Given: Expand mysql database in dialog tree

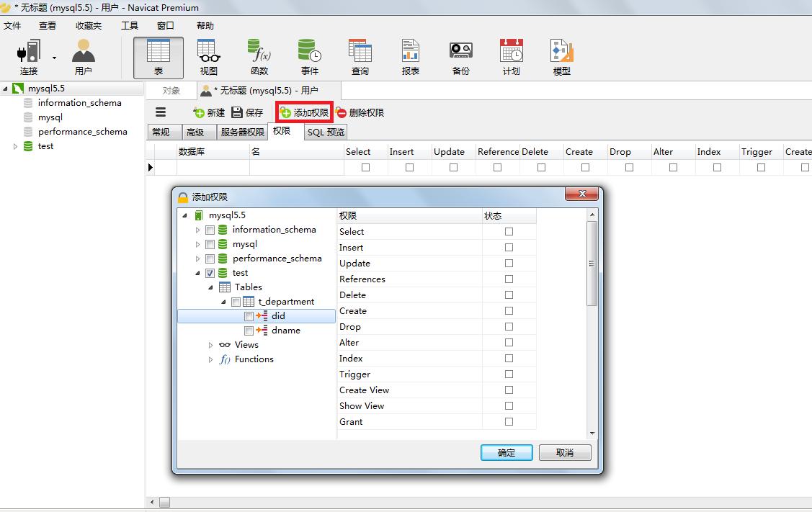Looking at the screenshot, I should (197, 244).
